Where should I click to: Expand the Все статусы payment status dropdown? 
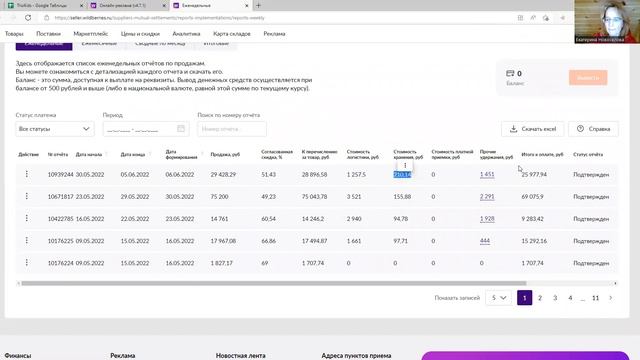[x=55, y=129]
